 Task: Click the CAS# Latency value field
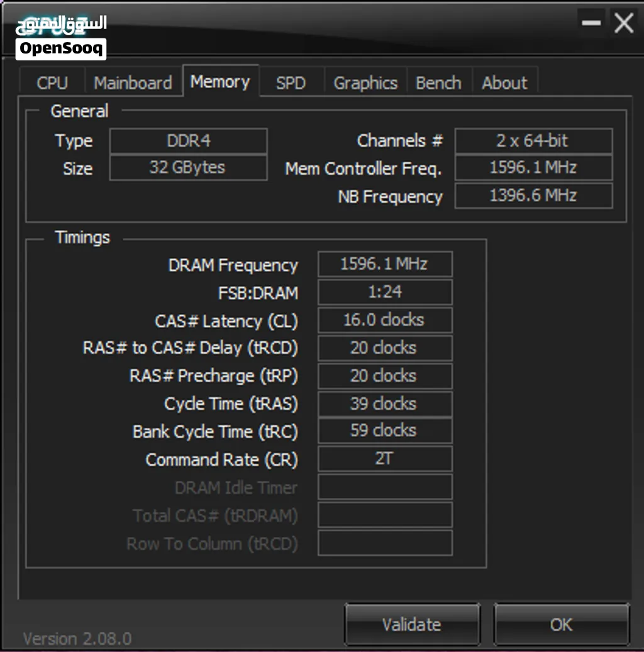[385, 320]
